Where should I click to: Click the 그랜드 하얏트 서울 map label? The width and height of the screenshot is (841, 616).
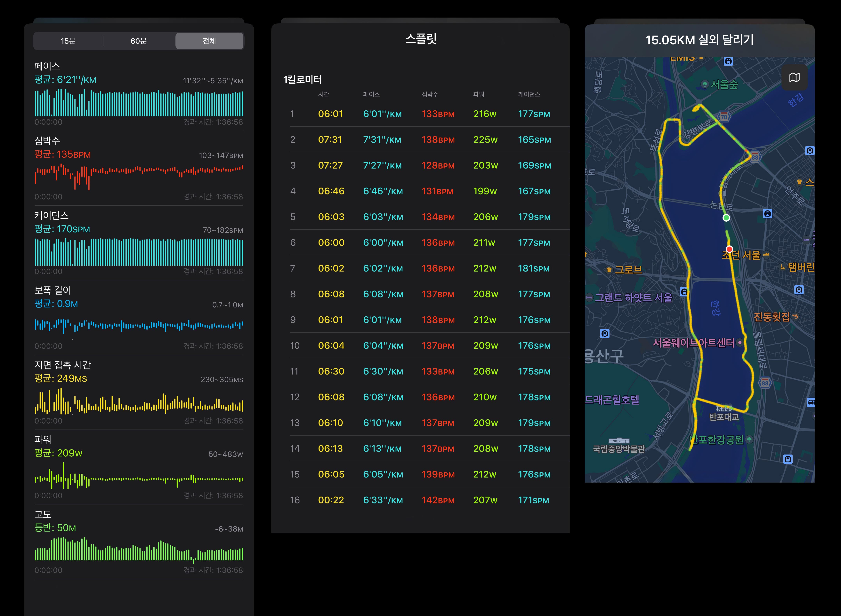pyautogui.click(x=633, y=297)
